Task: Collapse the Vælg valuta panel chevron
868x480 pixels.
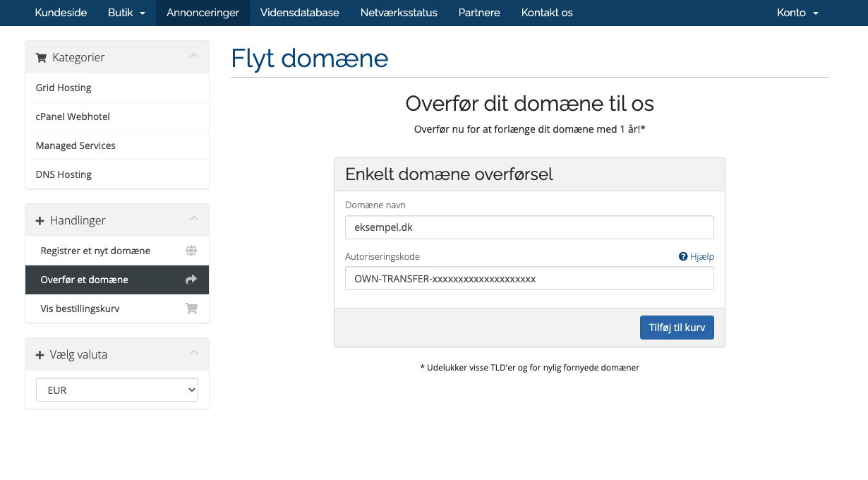Action: coord(194,354)
